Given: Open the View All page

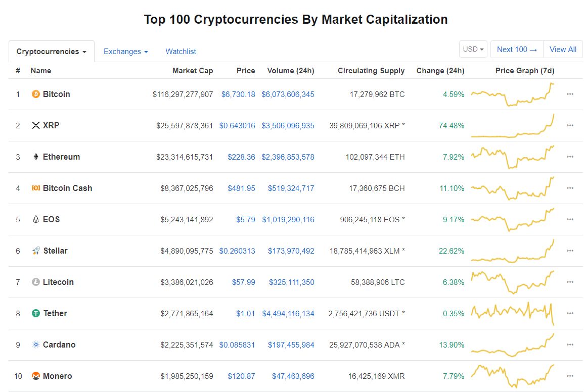Looking at the screenshot, I should (x=563, y=49).
